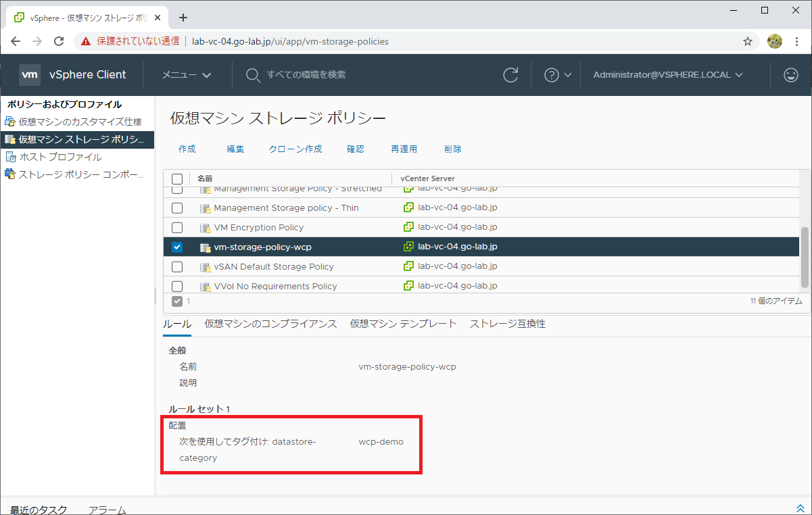The height and width of the screenshot is (515, 812).
Task: Click the 再適用 button
Action: pyautogui.click(x=404, y=149)
